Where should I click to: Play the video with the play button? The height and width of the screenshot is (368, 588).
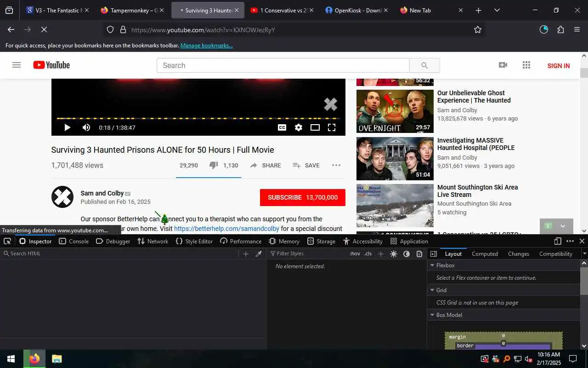[68, 127]
